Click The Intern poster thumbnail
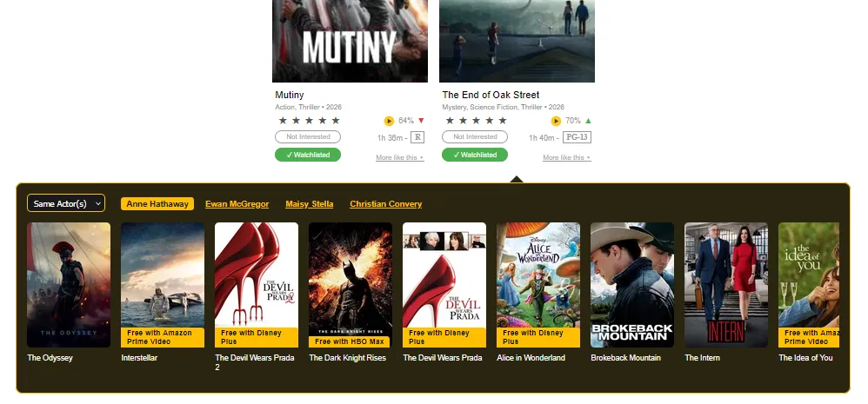 click(x=726, y=285)
